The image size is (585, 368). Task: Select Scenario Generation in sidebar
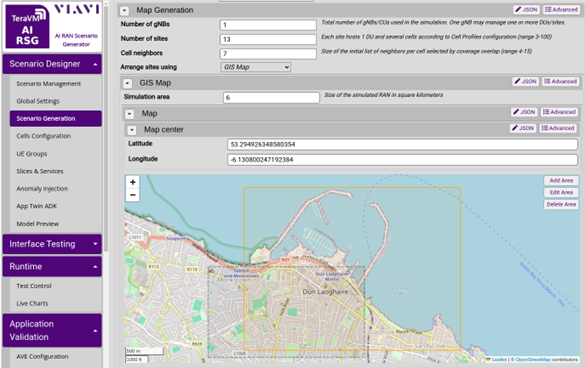click(56, 118)
